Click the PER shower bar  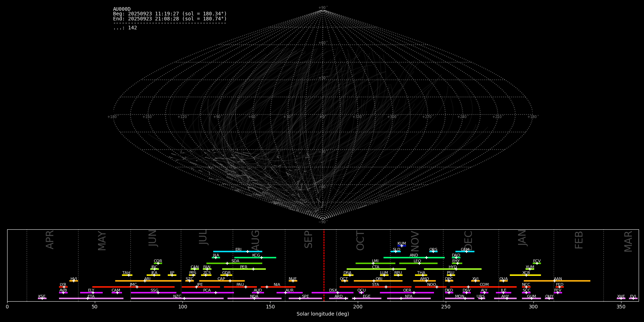[244, 269]
